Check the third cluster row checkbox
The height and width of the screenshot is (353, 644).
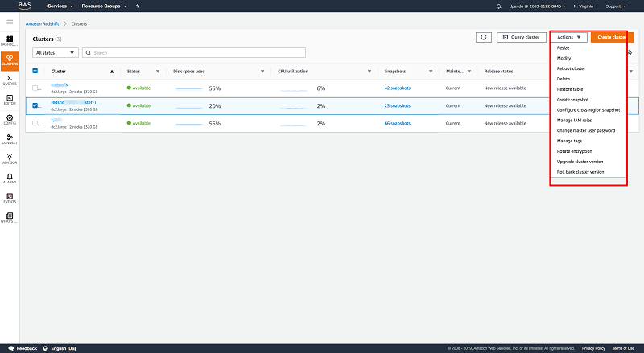(x=35, y=123)
